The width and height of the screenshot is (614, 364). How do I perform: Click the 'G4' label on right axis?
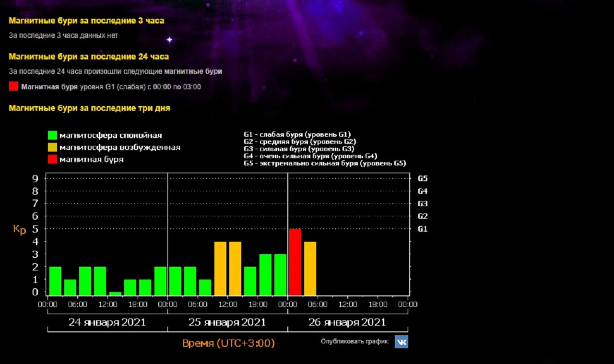tap(423, 191)
